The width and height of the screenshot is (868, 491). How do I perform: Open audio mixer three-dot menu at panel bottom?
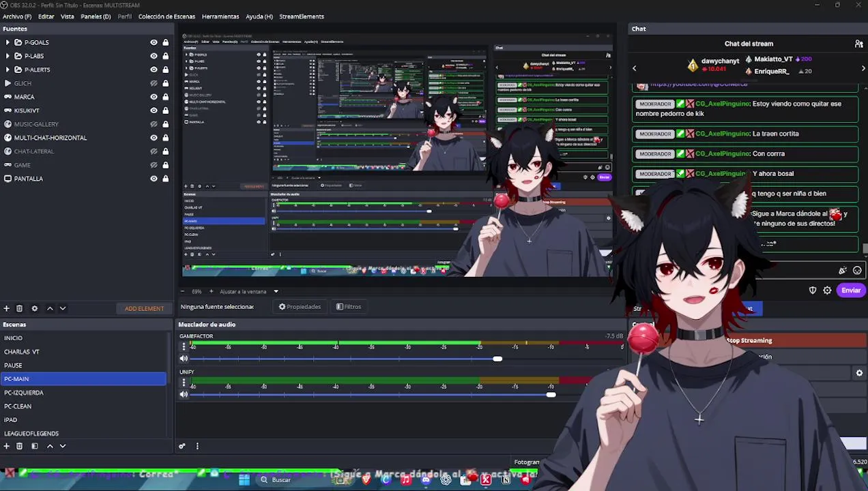[x=197, y=446]
